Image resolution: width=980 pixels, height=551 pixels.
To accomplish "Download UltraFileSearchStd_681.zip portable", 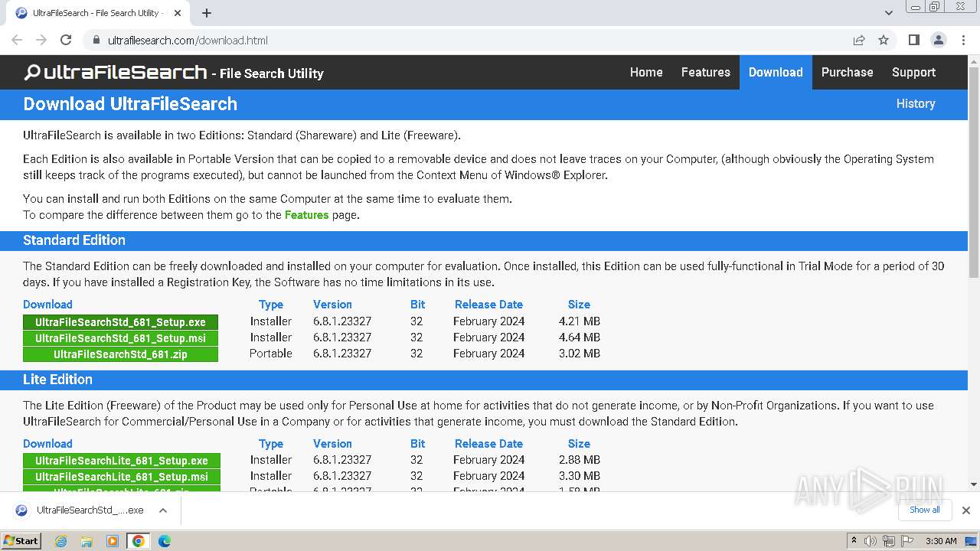I will pyautogui.click(x=120, y=354).
